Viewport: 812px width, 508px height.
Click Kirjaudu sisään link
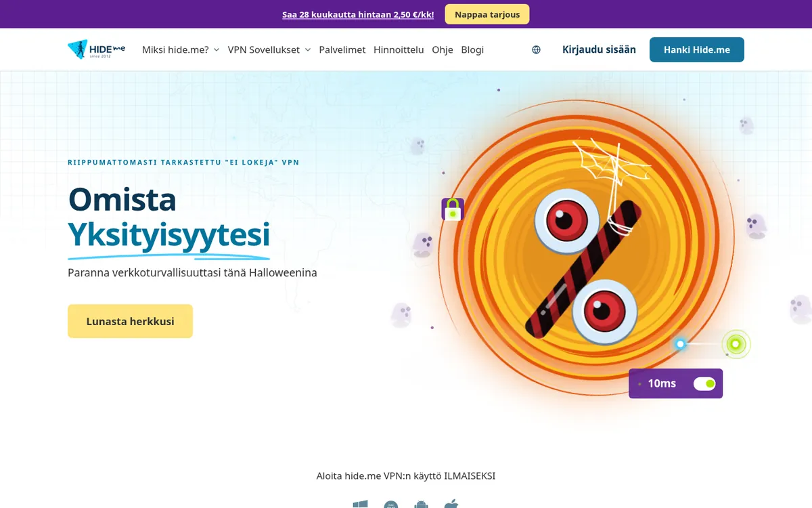[x=599, y=49]
